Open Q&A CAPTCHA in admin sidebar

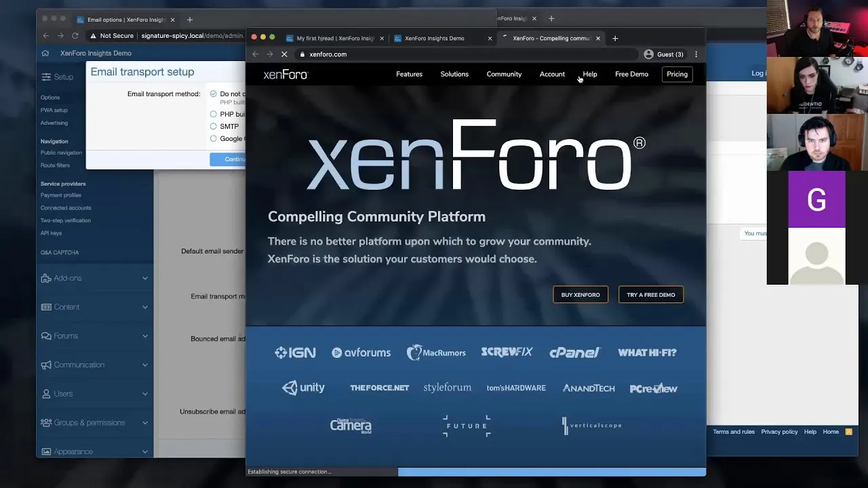coord(60,253)
